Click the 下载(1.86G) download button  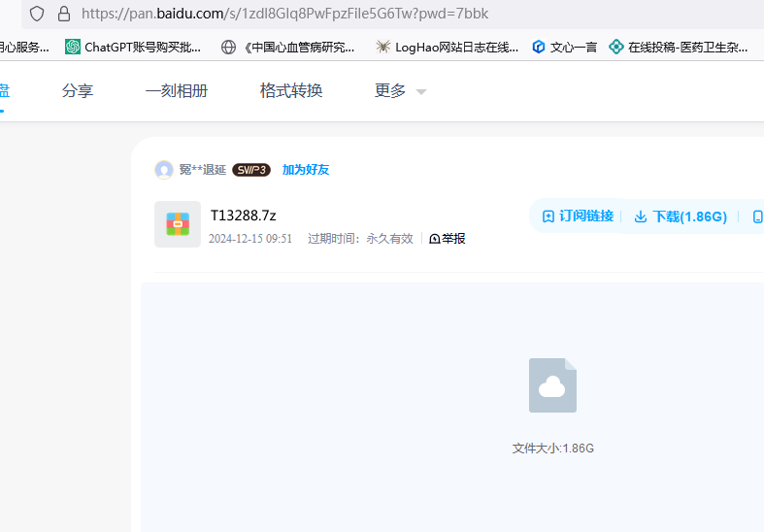click(681, 216)
